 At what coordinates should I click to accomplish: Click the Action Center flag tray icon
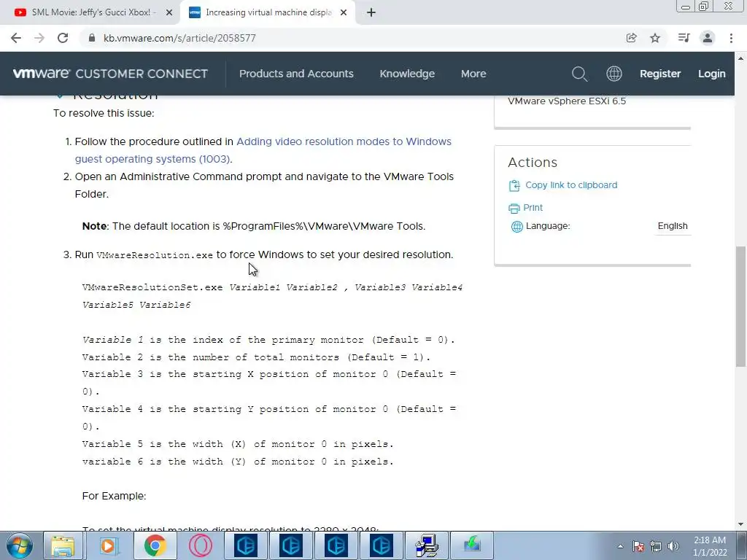coord(638,546)
